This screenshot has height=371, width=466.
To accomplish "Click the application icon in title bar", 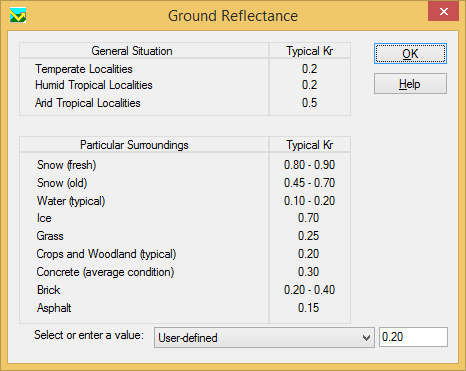I will 18,16.
